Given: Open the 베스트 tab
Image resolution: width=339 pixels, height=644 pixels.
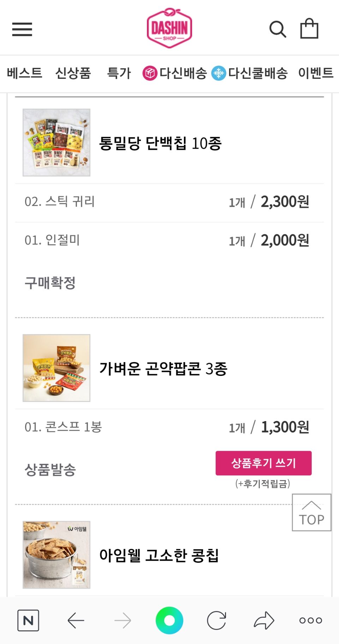Looking at the screenshot, I should tap(24, 73).
